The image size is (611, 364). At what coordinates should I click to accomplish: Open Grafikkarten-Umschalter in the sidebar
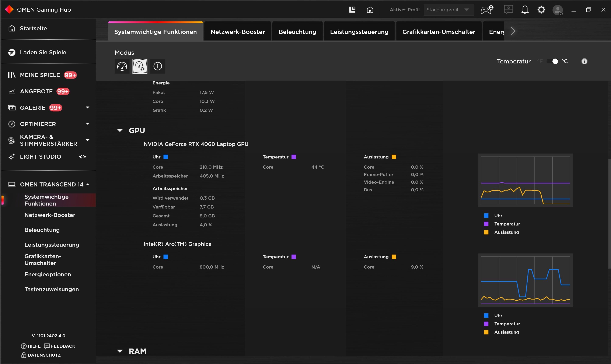(43, 259)
